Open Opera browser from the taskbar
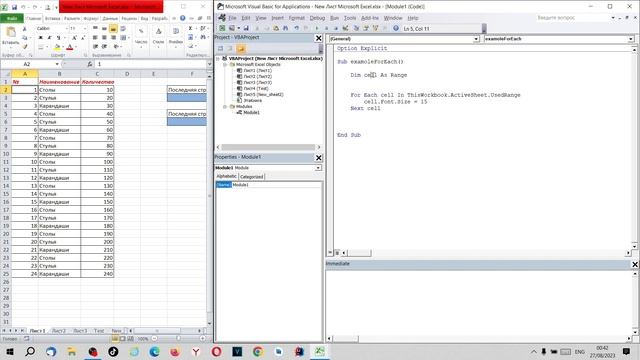The width and height of the screenshot is (640, 360). [216, 351]
